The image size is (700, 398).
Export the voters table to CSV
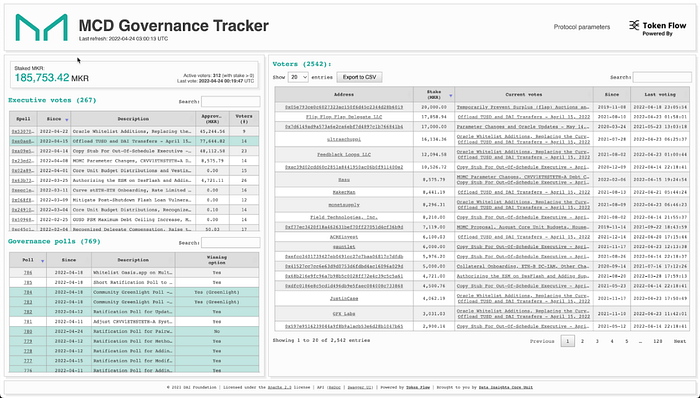point(359,77)
